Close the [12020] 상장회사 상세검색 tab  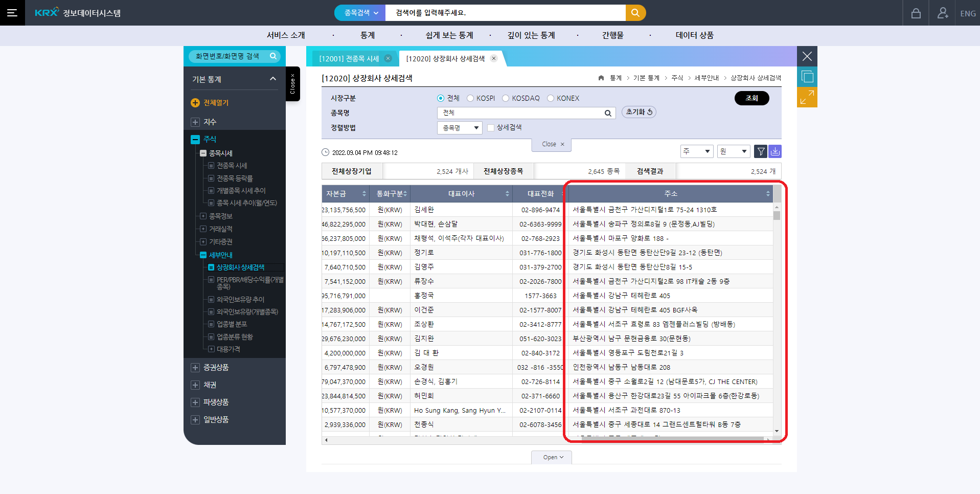point(494,58)
